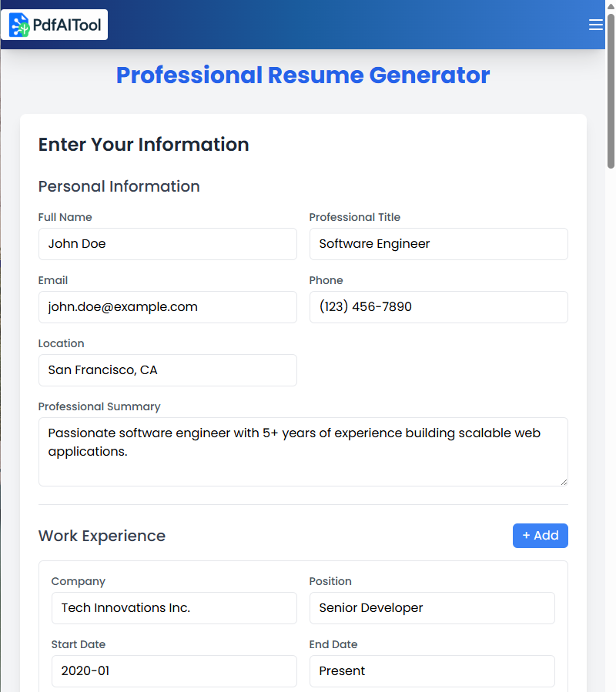Click the Full Name input field
The height and width of the screenshot is (692, 616).
tap(167, 244)
